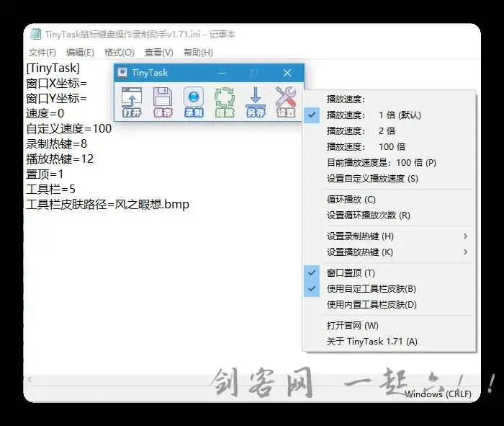Start recording with the 录制 icon

tap(194, 102)
